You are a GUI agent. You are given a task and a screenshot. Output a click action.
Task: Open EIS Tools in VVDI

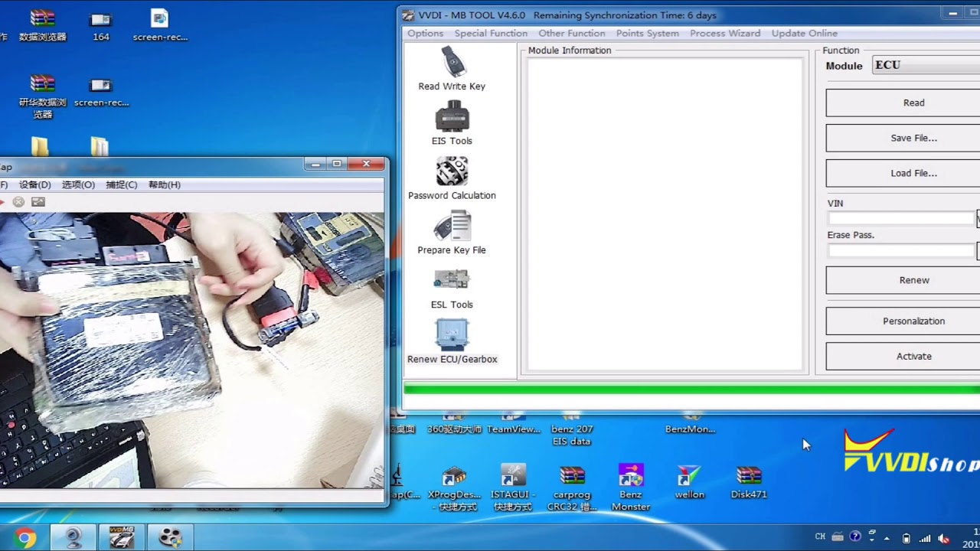click(x=452, y=123)
